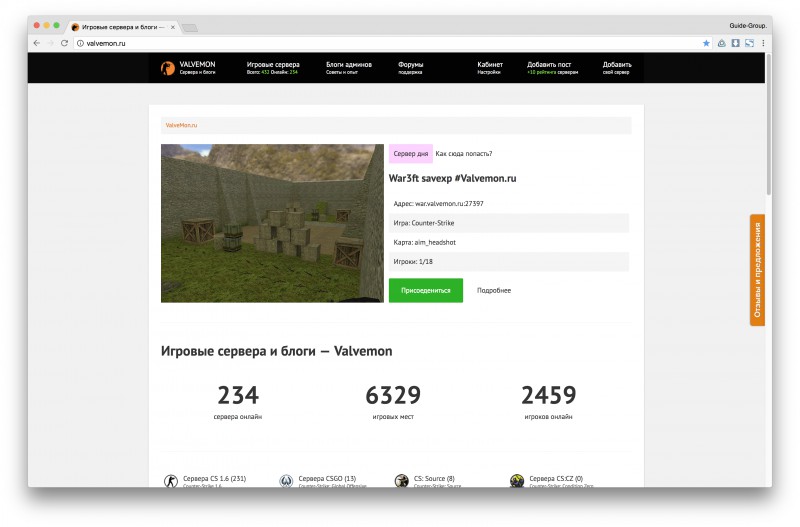
Task: Click the Valvemon logo icon
Action: pyautogui.click(x=168, y=68)
